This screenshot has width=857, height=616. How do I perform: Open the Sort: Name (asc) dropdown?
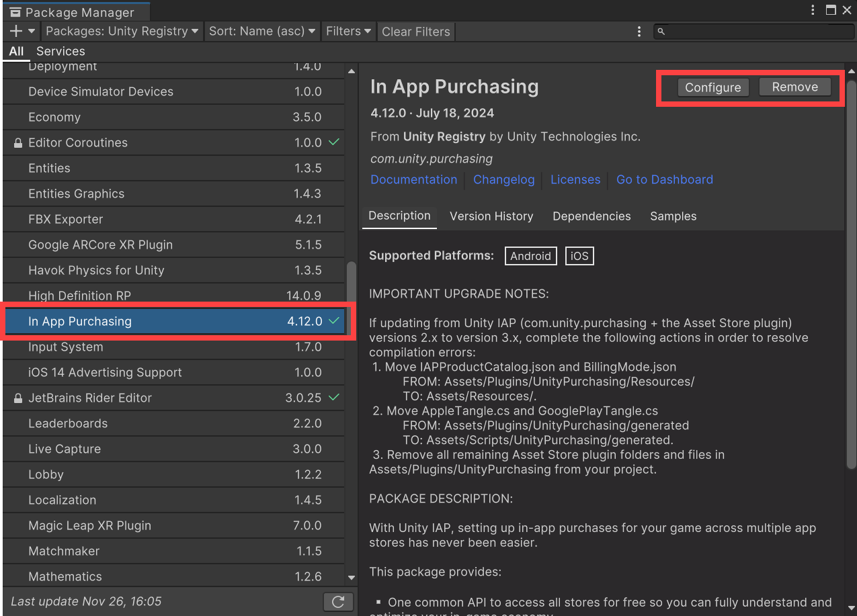click(262, 31)
